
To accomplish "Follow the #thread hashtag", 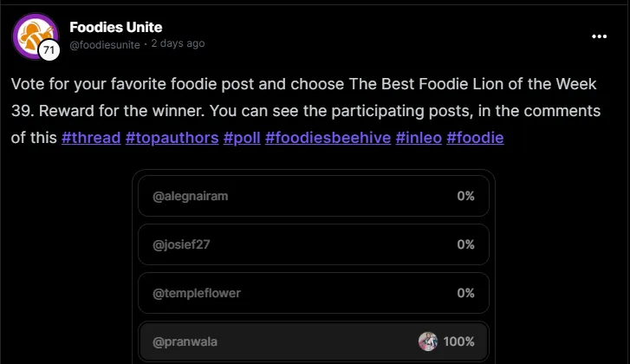I will (x=91, y=138).
